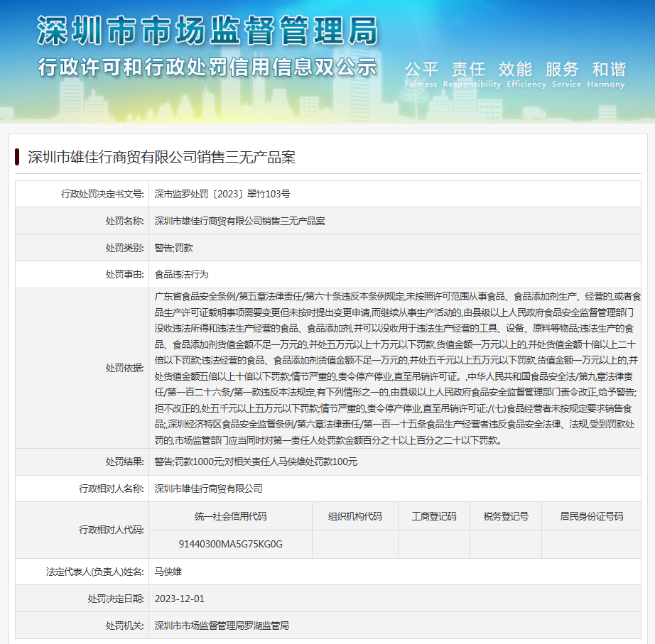Click the 食品违法行为 value

(181, 274)
